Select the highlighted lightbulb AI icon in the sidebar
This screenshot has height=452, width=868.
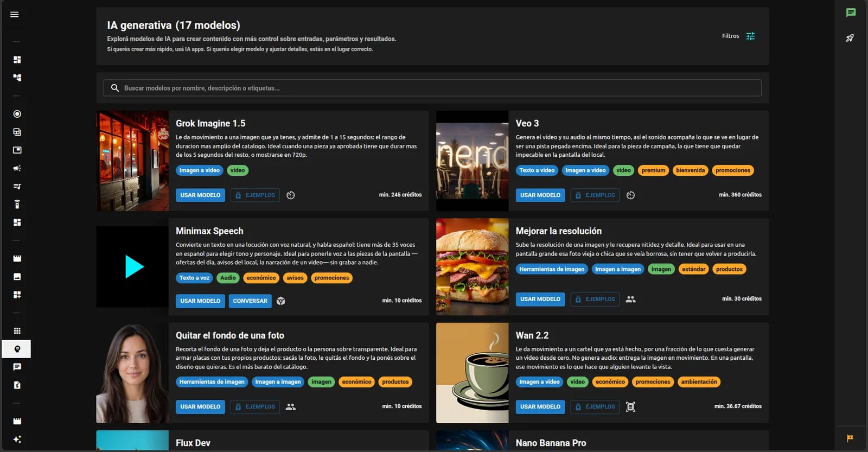coord(17,349)
